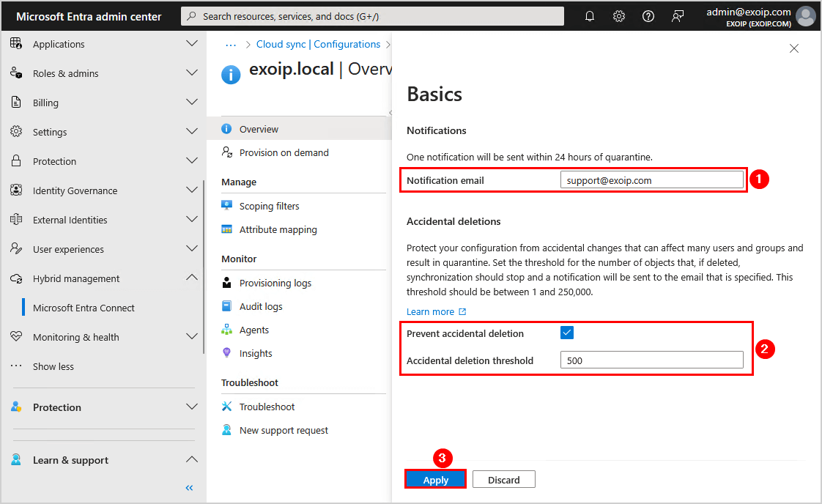Open the Troubleshoot page

(x=267, y=407)
